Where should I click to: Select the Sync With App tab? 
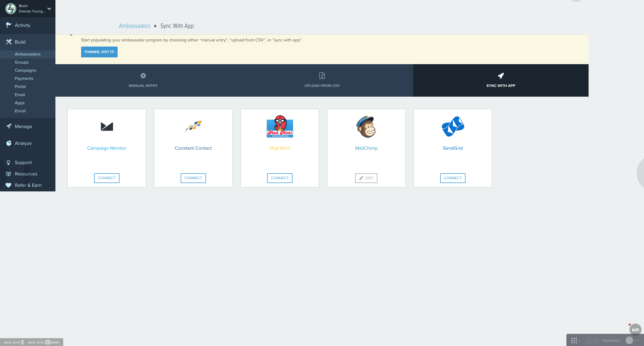pyautogui.click(x=501, y=80)
